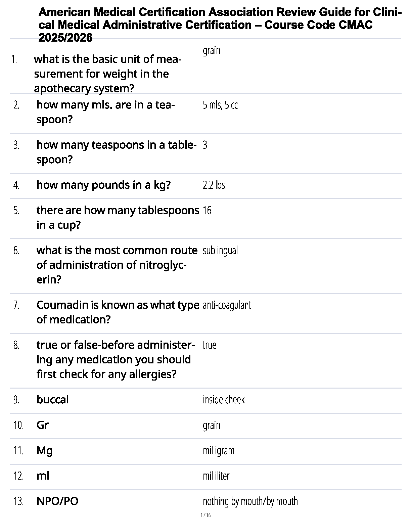Select the '2.2 lbs.' answer
The width and height of the screenshot is (411, 532).
tap(215, 185)
